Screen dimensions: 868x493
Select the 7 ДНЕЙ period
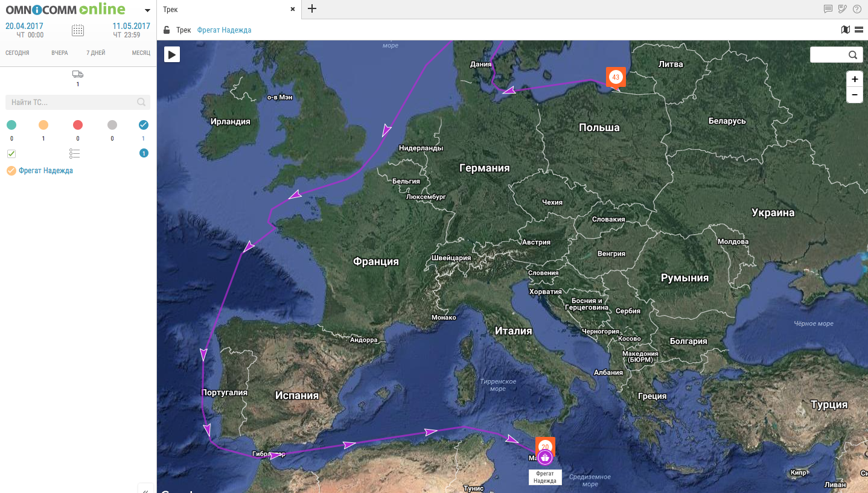coord(95,53)
